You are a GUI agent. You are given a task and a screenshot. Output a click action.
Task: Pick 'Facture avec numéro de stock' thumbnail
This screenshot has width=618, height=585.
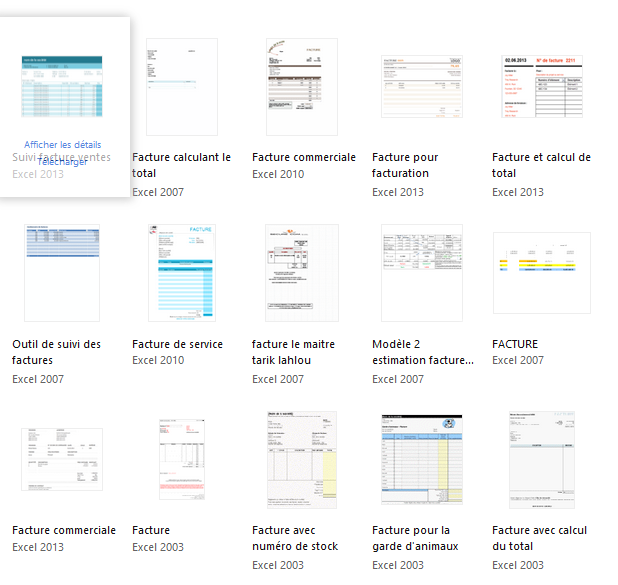pos(301,460)
